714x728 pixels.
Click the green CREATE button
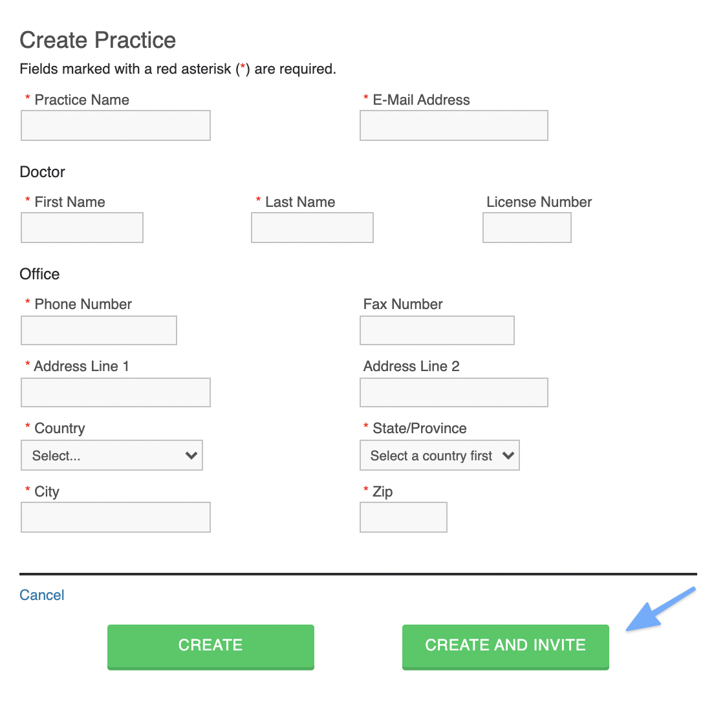click(210, 647)
